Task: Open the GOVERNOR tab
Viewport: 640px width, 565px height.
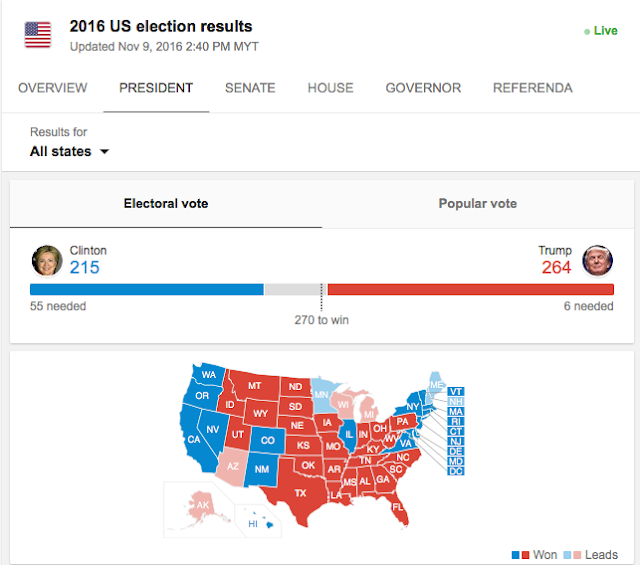Action: click(x=423, y=88)
